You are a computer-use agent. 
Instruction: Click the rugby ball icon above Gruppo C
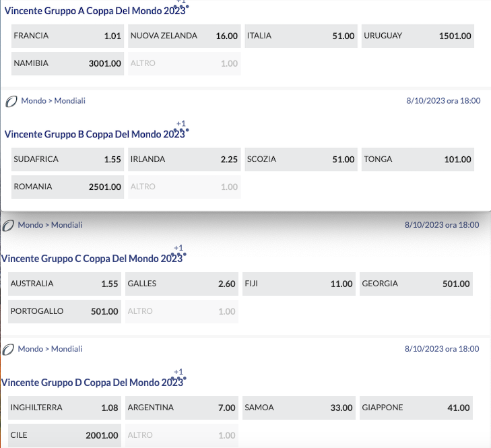tap(8, 225)
